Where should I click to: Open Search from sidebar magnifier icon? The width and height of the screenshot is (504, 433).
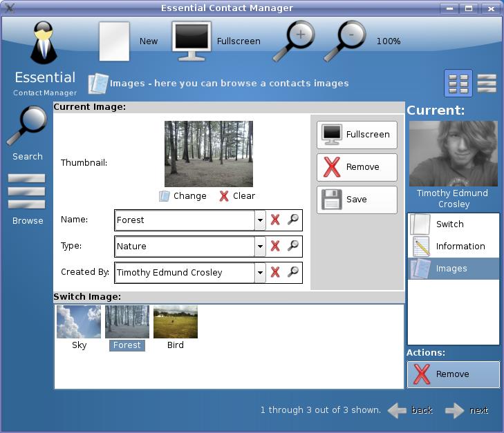[x=28, y=126]
